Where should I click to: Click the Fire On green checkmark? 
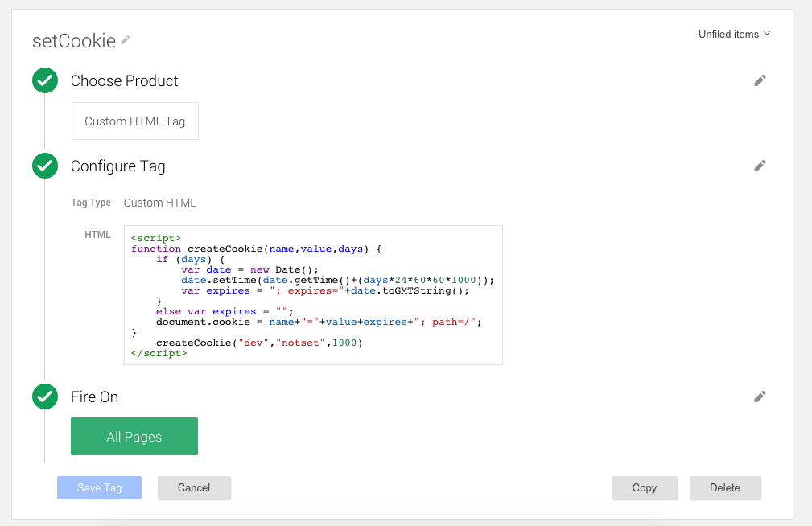(x=45, y=397)
